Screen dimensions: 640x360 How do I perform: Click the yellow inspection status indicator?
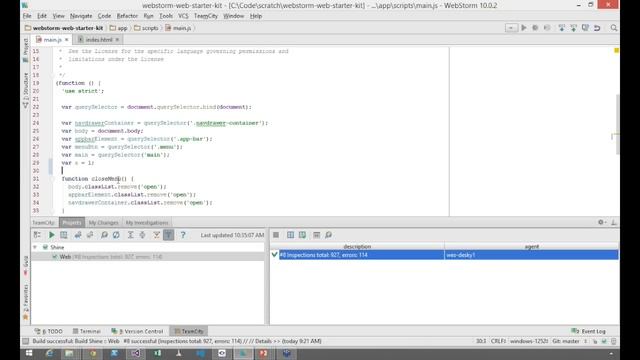[x=616, y=51]
